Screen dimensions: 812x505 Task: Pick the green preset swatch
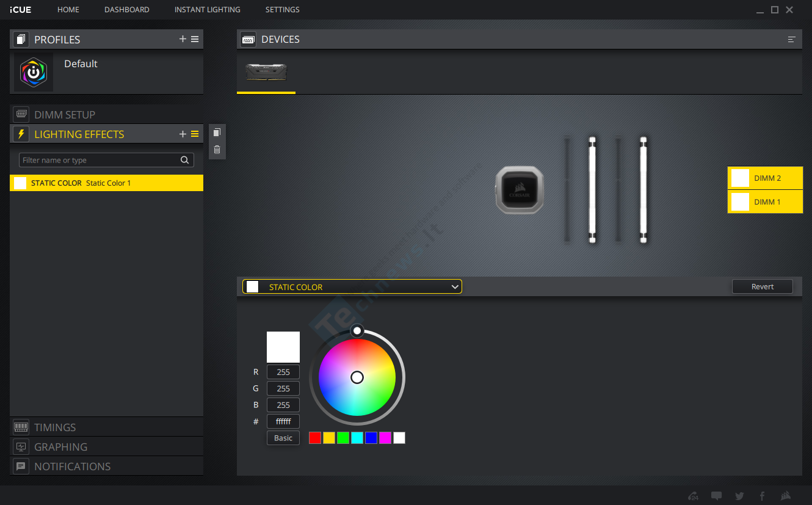(x=343, y=438)
